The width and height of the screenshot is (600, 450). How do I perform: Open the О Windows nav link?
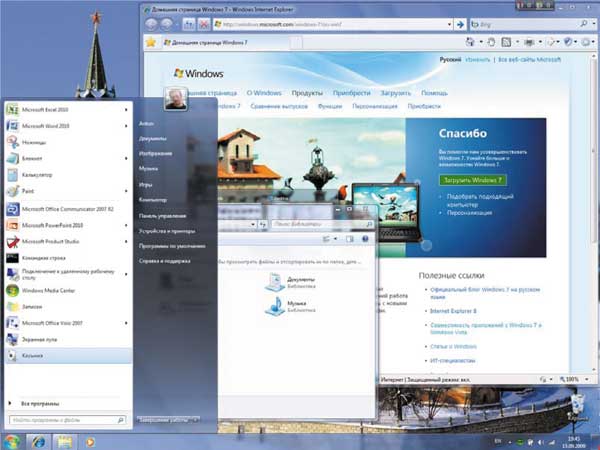pyautogui.click(x=264, y=93)
